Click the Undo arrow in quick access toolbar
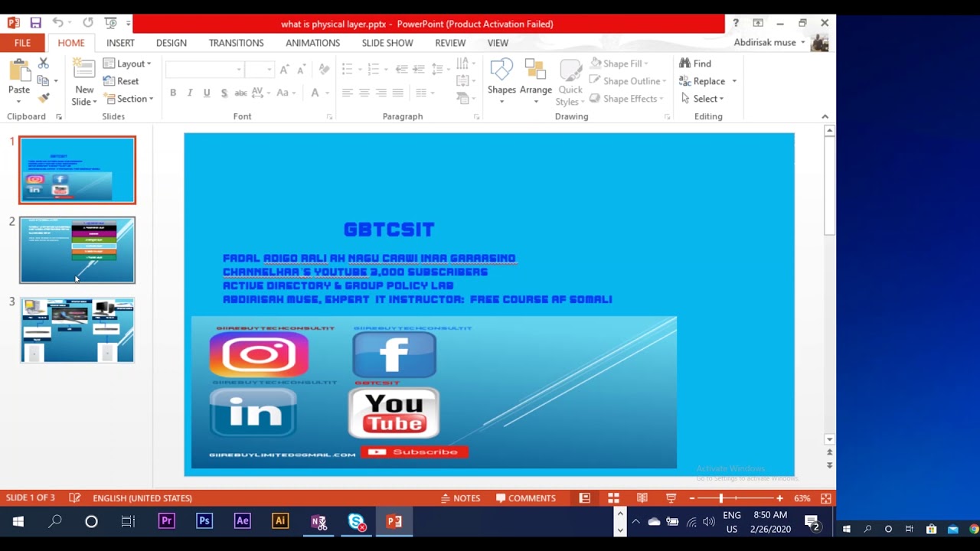Screen dimensions: 980x551 [58, 23]
